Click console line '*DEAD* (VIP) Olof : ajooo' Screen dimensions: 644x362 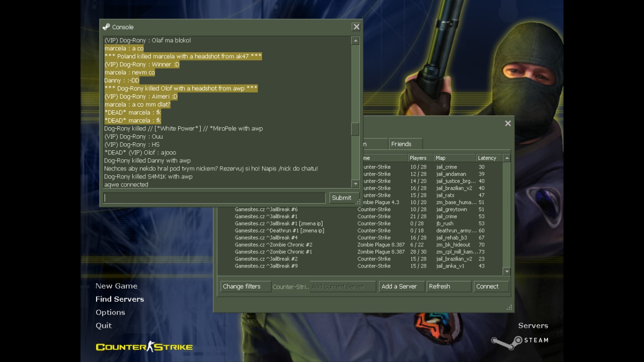click(x=140, y=153)
